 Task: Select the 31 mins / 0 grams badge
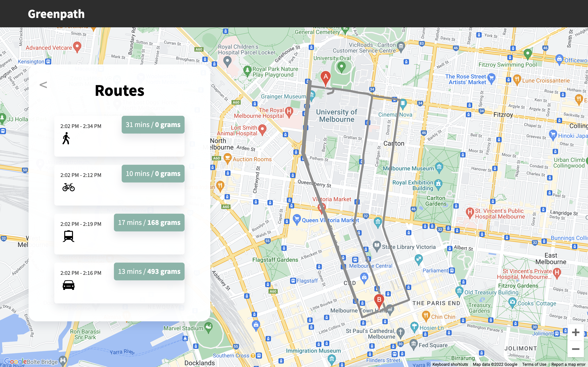tap(153, 125)
